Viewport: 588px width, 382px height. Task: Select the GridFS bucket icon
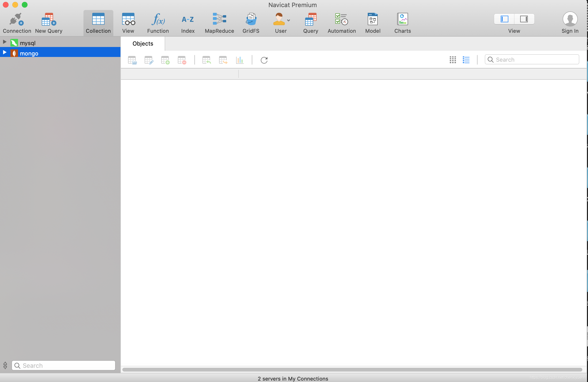coord(251,19)
